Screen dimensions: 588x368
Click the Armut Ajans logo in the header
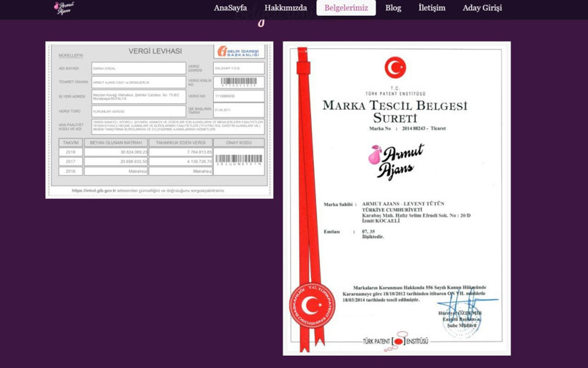click(65, 8)
